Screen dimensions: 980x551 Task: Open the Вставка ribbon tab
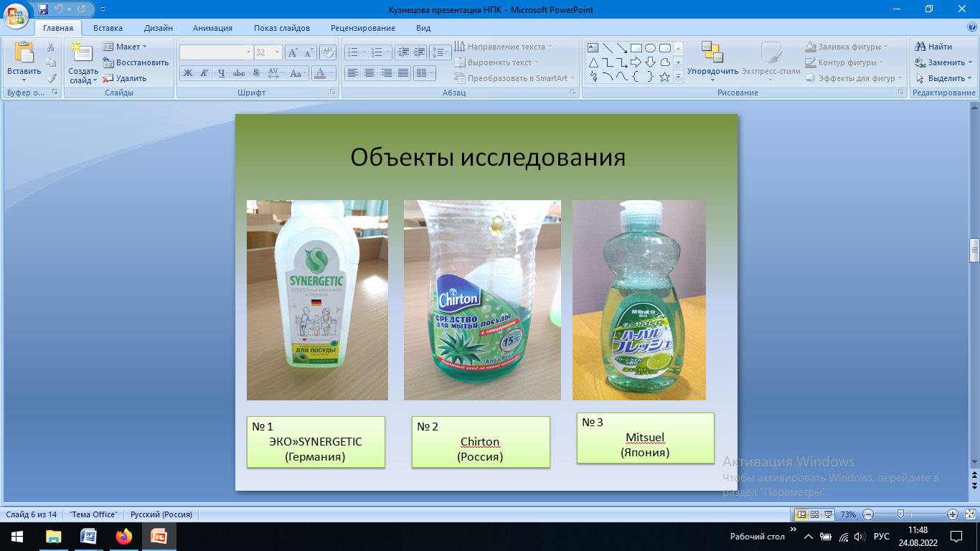click(x=108, y=28)
